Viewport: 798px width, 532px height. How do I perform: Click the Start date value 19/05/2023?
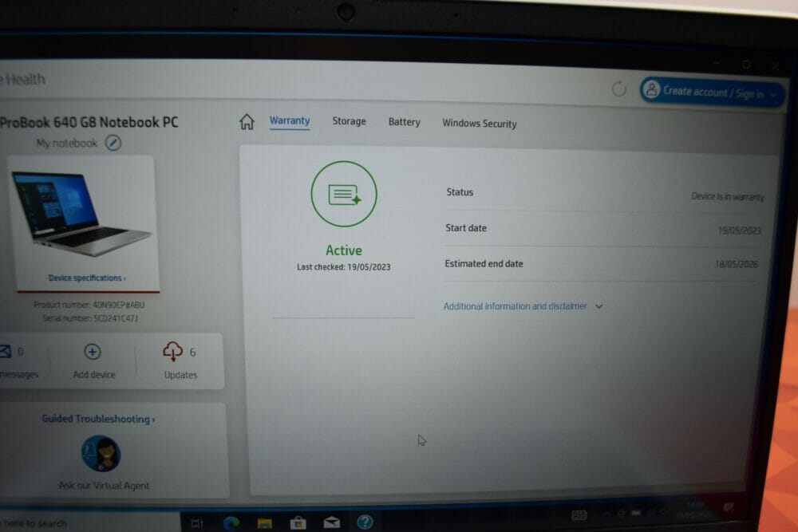pyautogui.click(x=739, y=231)
